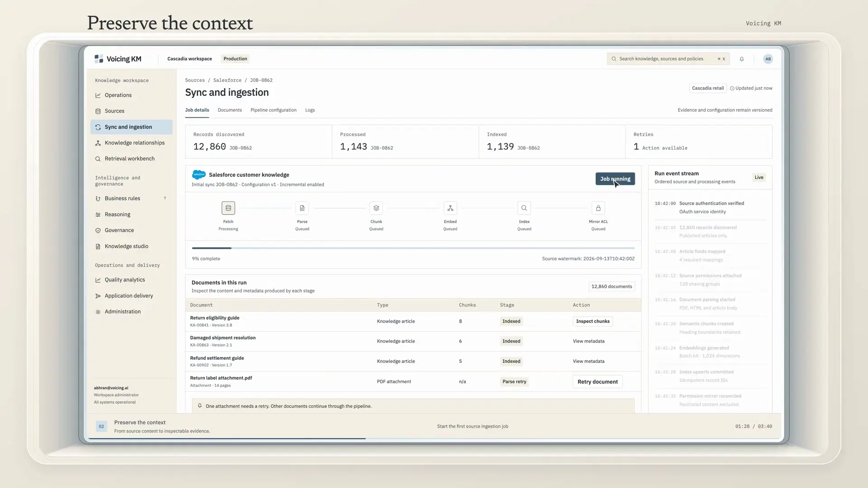Switch to the Logs tab
The width and height of the screenshot is (868, 488).
pyautogui.click(x=310, y=110)
